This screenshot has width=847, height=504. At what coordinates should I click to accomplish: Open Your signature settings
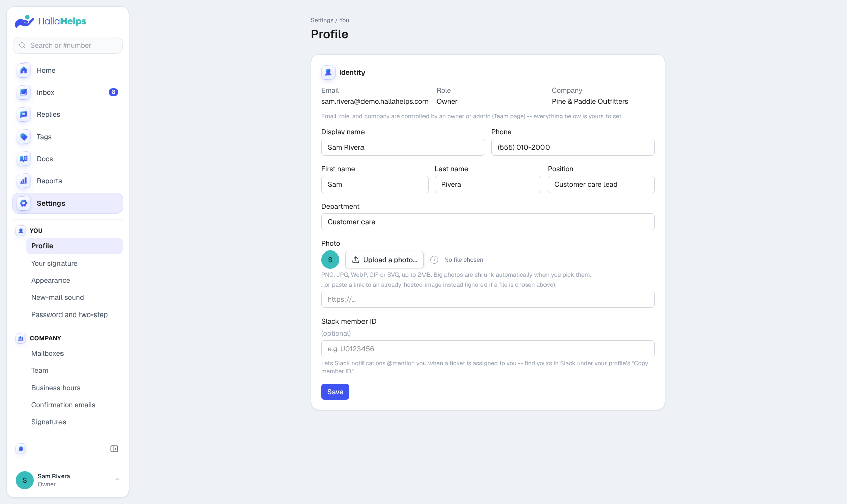pos(74,263)
